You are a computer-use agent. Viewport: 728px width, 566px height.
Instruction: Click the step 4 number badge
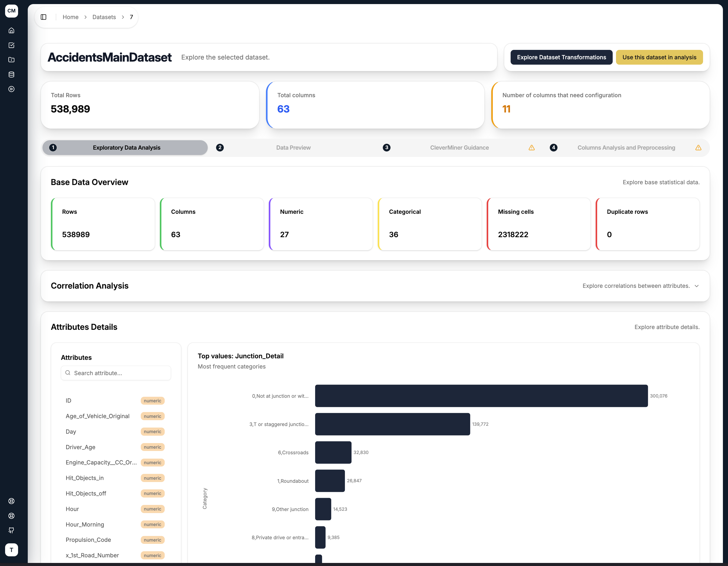pos(553,147)
